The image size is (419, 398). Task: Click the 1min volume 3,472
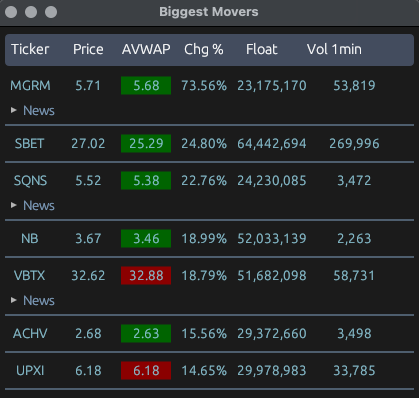pos(354,181)
